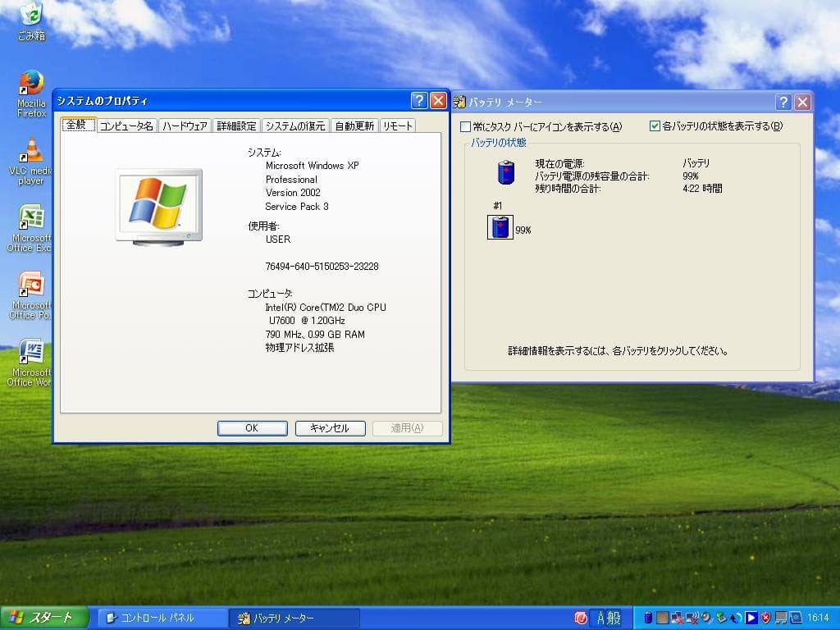Click the '790 MHz, 0.99 GB RAM' text
Screen dimensions: 840x630
(x=315, y=335)
